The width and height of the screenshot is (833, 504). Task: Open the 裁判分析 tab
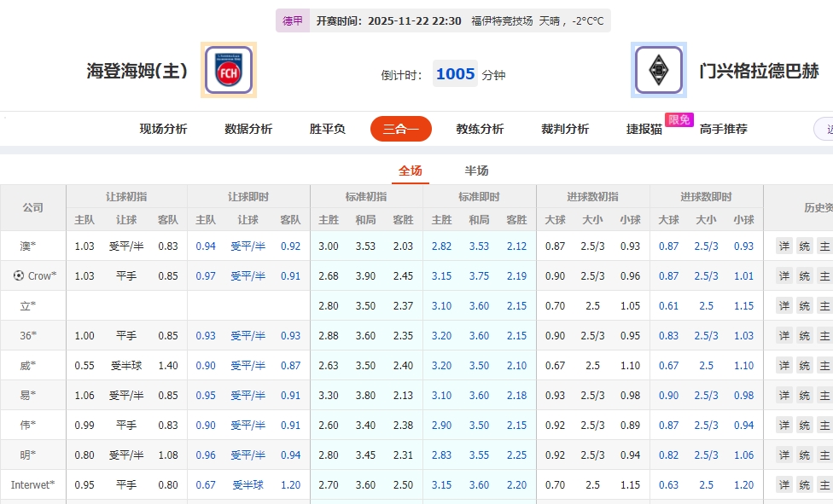coord(564,128)
